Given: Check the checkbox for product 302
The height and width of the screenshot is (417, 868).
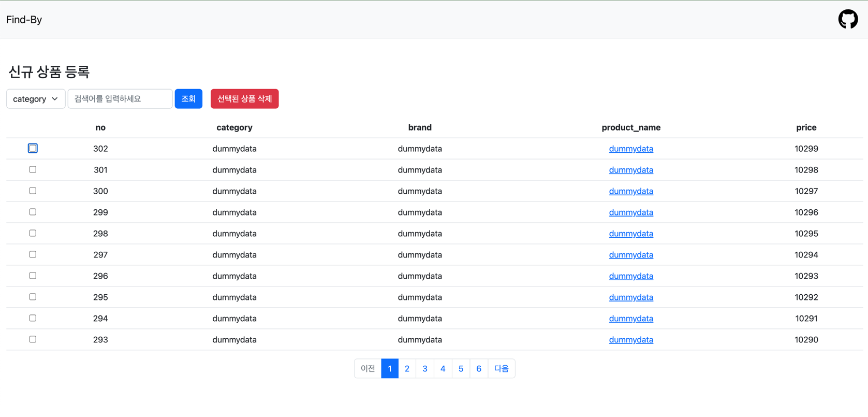Looking at the screenshot, I should (33, 148).
